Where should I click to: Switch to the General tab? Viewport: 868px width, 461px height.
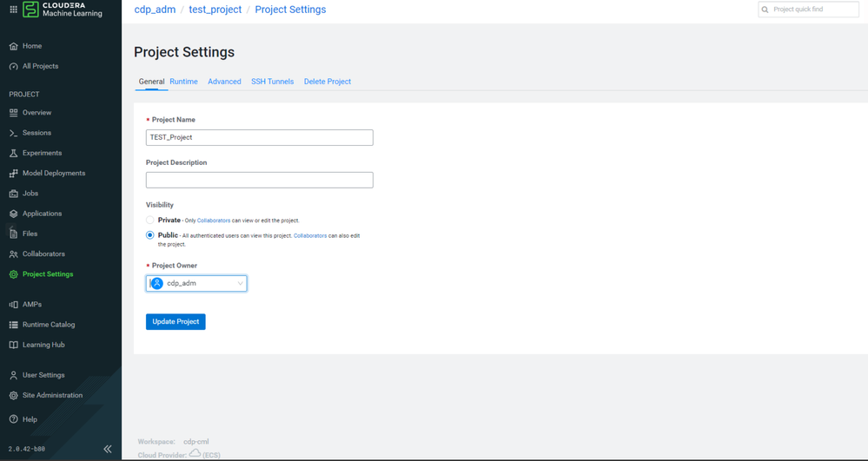152,82
